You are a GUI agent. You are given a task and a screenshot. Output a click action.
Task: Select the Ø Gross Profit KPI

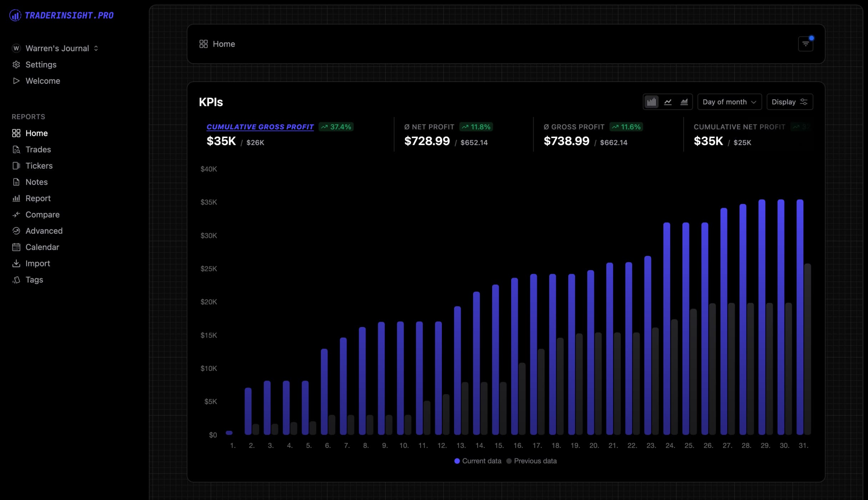574,127
